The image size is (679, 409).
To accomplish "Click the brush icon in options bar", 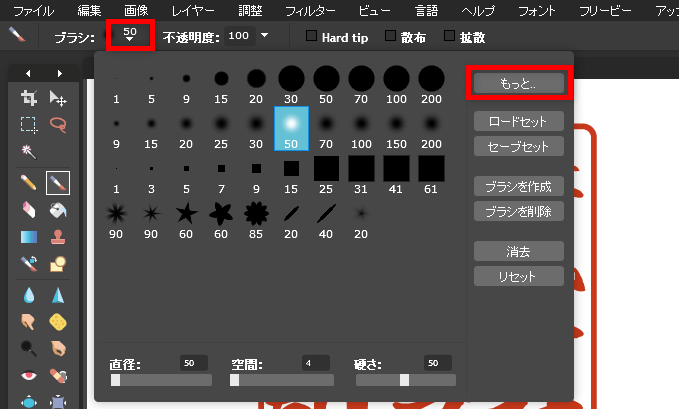I will [17, 34].
